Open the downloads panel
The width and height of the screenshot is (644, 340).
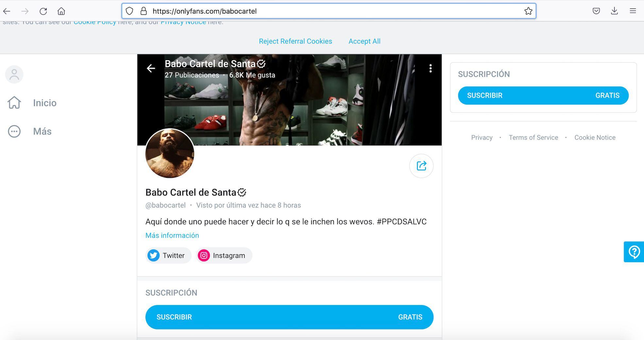tap(614, 11)
